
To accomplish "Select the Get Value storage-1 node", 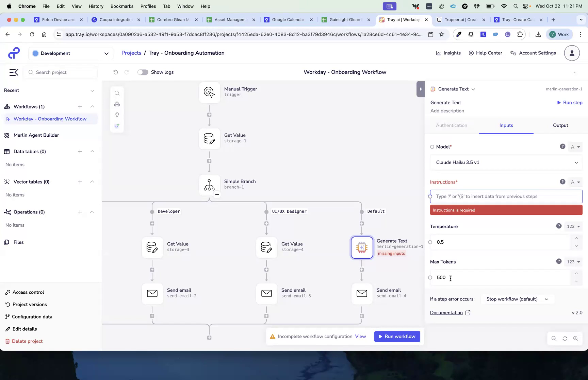I will (x=209, y=139).
